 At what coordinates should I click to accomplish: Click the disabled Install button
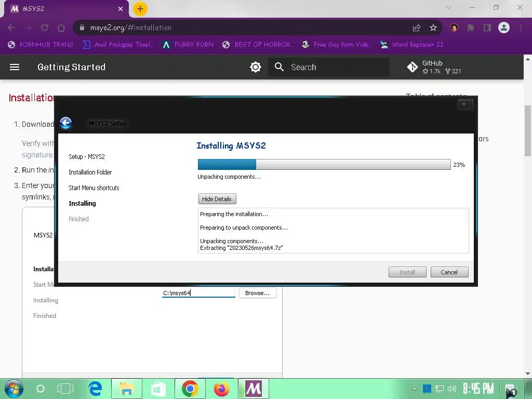[x=407, y=272]
